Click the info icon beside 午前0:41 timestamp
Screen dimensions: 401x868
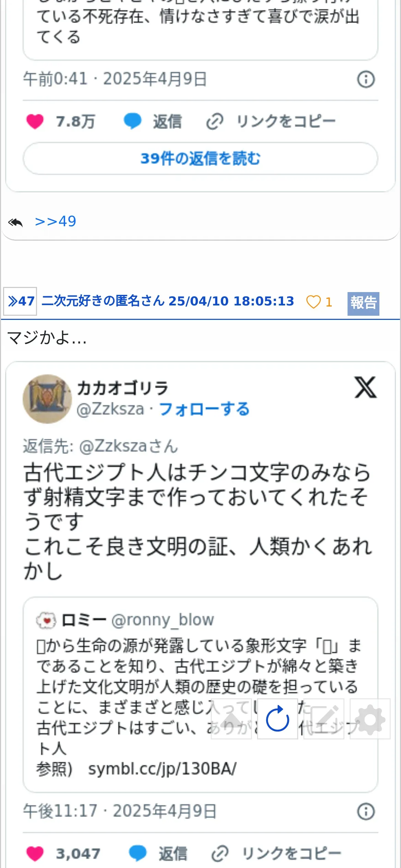[366, 80]
